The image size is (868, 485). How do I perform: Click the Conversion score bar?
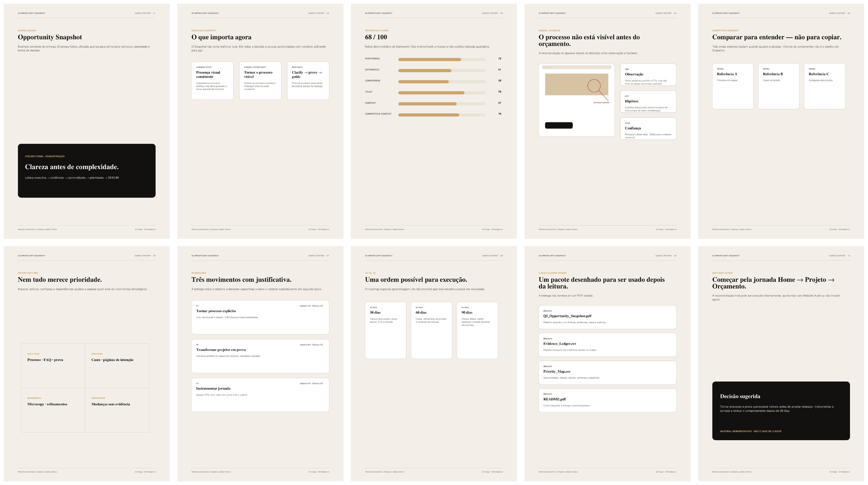pyautogui.click(x=441, y=81)
